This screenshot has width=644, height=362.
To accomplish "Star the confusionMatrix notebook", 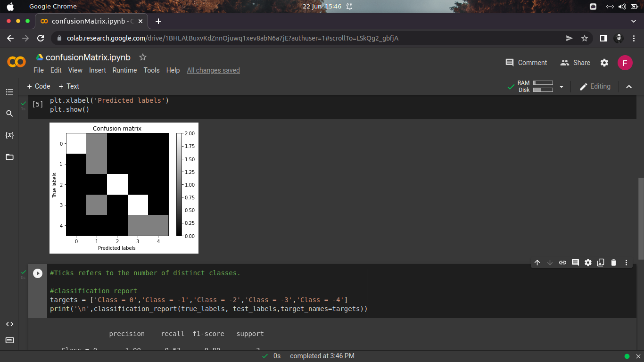I will pyautogui.click(x=142, y=57).
